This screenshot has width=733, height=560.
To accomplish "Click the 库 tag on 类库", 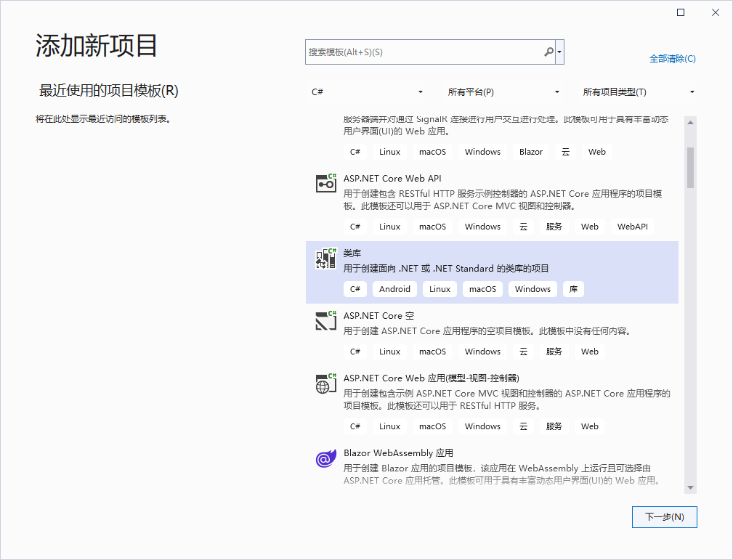I will 573,289.
